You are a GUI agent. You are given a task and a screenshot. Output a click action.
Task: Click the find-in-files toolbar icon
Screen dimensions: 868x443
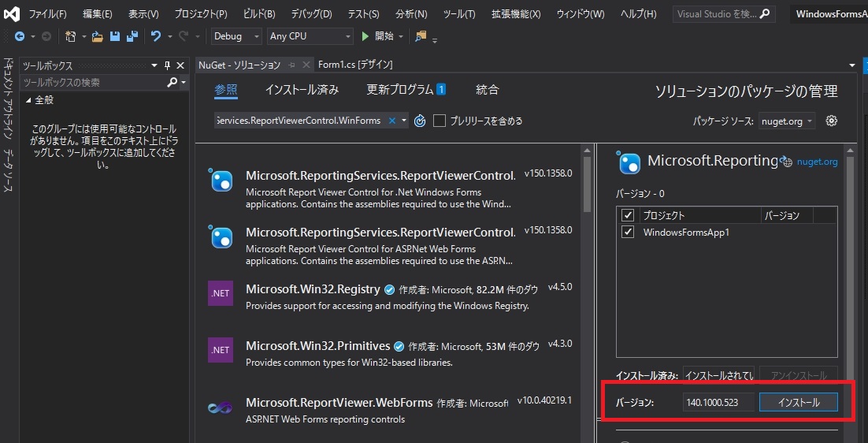(x=421, y=36)
